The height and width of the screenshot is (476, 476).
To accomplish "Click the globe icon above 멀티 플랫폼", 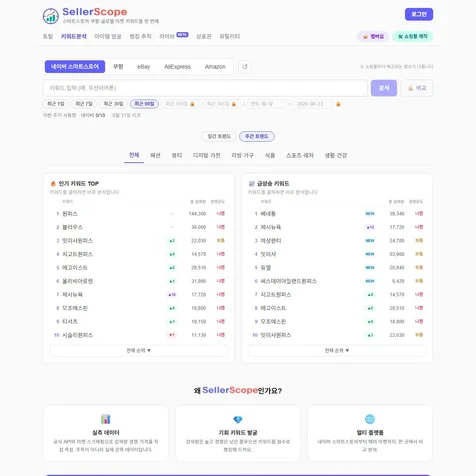I will tap(370, 419).
